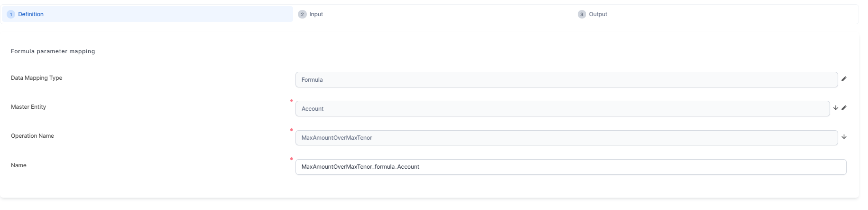This screenshot has width=868, height=210.
Task: Click the Operation Name label
Action: coord(32,136)
